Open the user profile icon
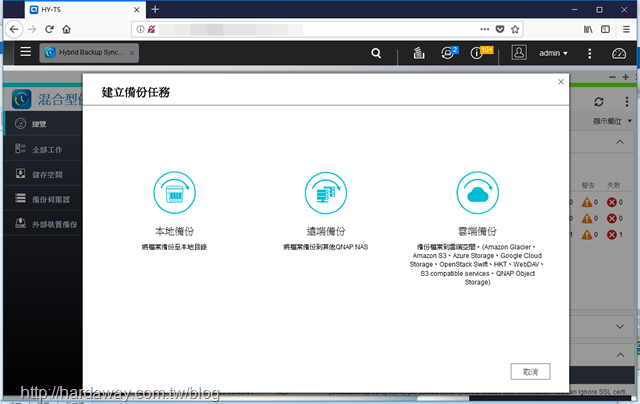Viewport: 640px width, 404px height. (519, 53)
